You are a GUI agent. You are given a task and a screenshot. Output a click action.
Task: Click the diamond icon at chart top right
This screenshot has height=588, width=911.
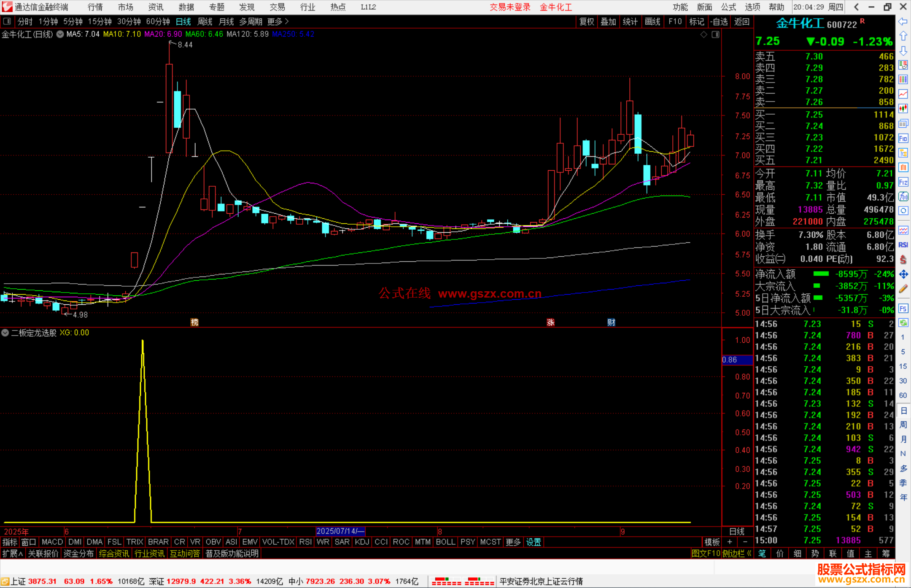(704, 35)
